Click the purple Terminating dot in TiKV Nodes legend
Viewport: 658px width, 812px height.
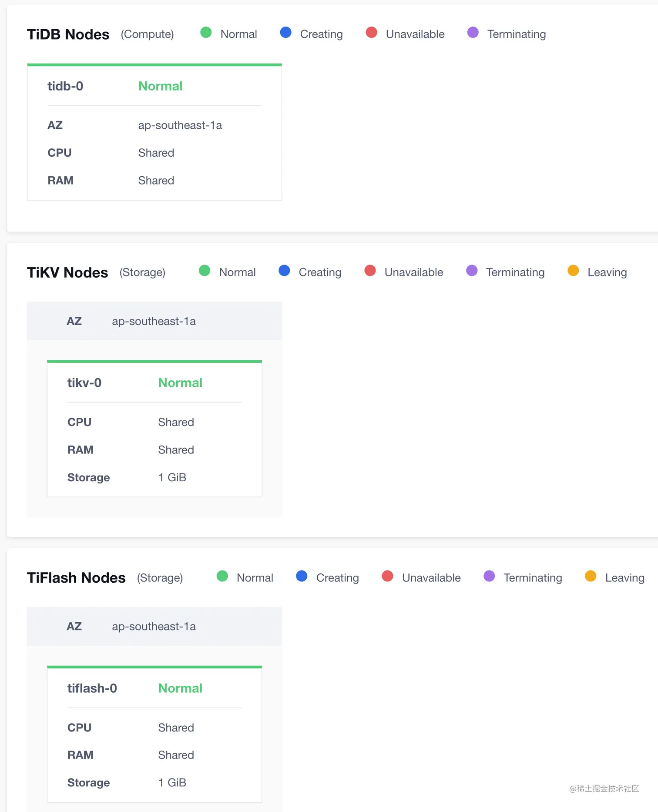(x=472, y=271)
